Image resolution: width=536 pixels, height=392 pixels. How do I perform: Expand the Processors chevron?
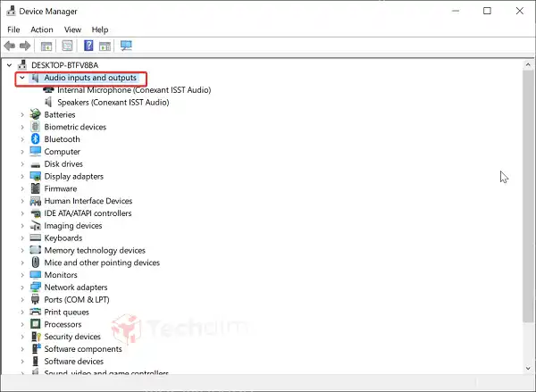pos(22,324)
